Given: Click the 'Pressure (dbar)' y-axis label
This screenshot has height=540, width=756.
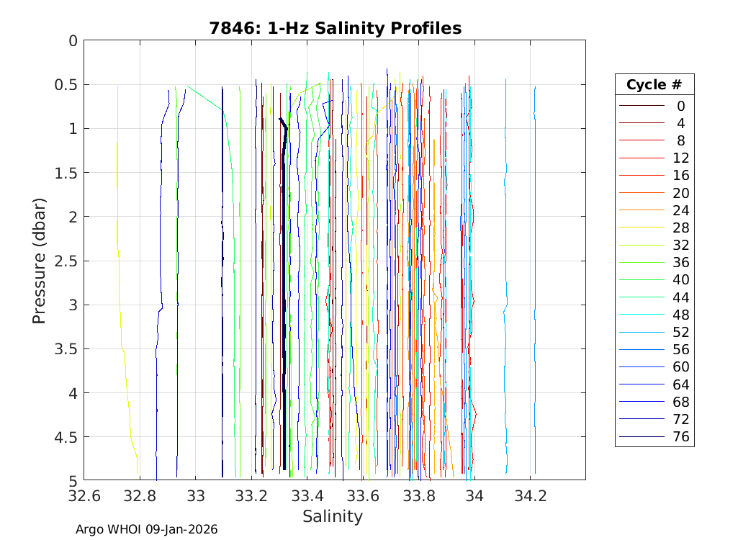Looking at the screenshot, I should (x=40, y=260).
